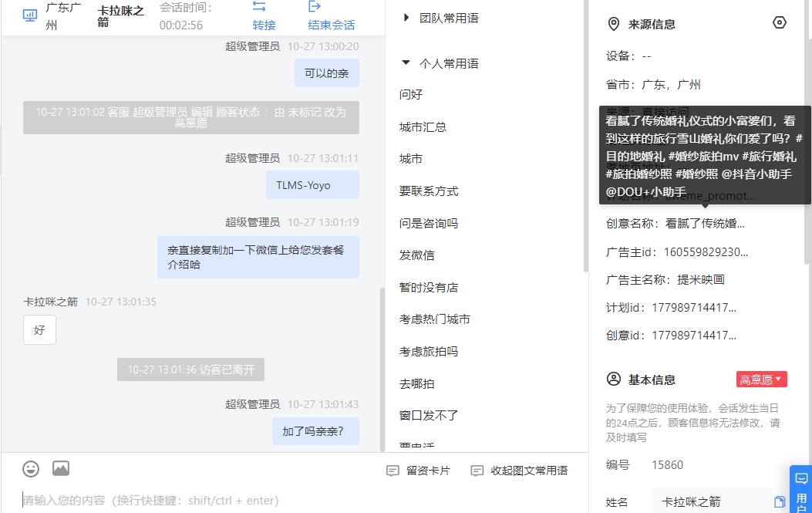Click the 计划id value 177989714417...
The width and height of the screenshot is (812, 513).
[694, 308]
